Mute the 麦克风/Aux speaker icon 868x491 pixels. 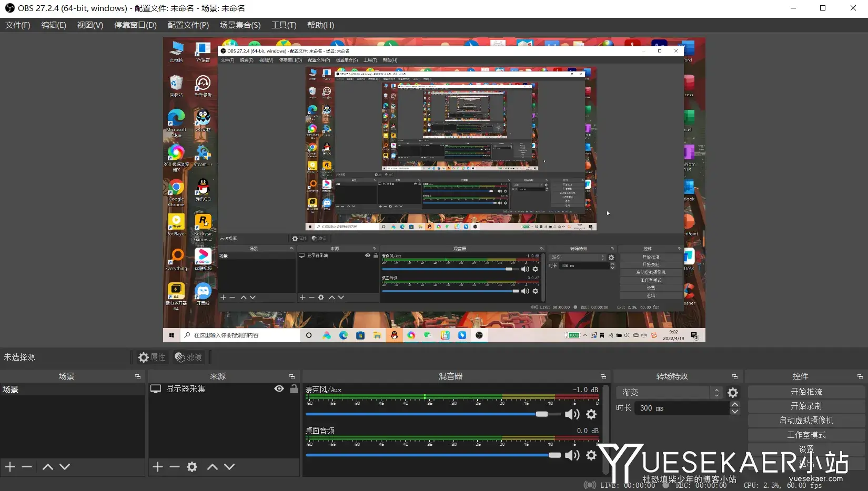coord(572,414)
